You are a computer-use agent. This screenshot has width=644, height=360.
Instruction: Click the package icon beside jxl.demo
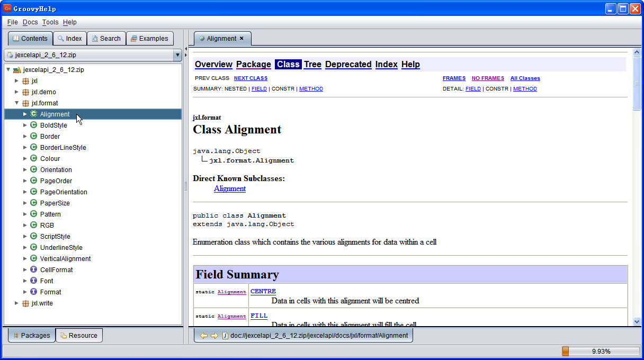click(x=25, y=92)
